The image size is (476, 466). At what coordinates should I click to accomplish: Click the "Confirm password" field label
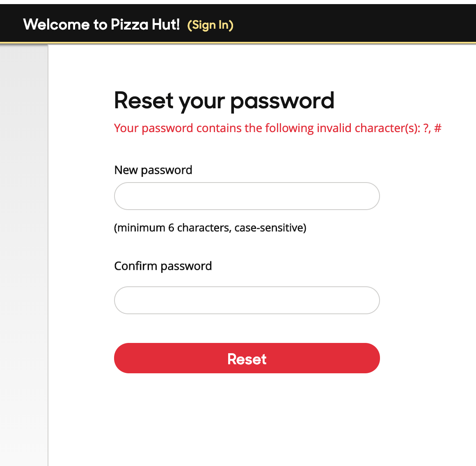point(163,266)
